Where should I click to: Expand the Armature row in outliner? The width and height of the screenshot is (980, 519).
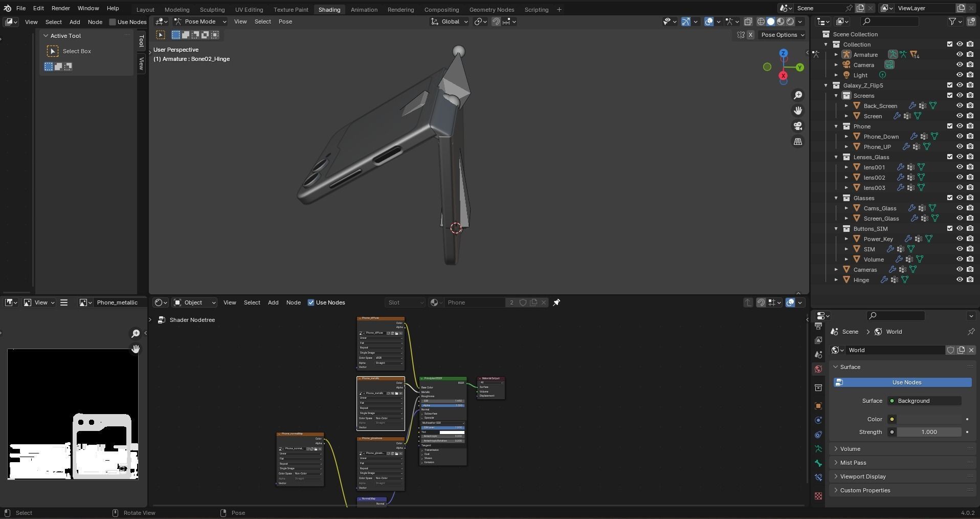click(836, 55)
